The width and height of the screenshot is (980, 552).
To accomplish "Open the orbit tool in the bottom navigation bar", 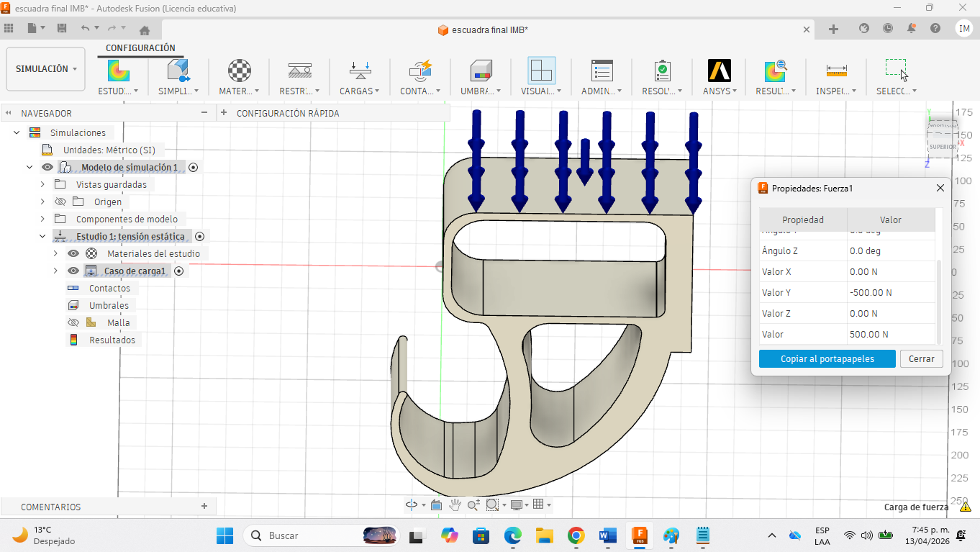I will tap(412, 505).
